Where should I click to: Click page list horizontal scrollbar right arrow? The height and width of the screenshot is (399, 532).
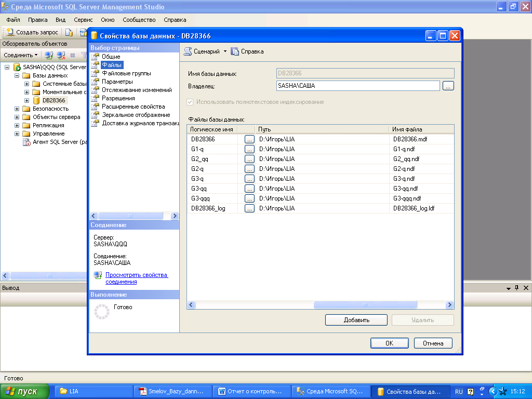175,216
